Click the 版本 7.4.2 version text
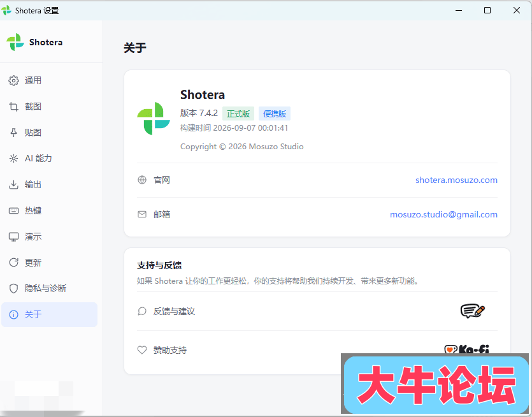This screenshot has width=532, height=417. (x=199, y=113)
